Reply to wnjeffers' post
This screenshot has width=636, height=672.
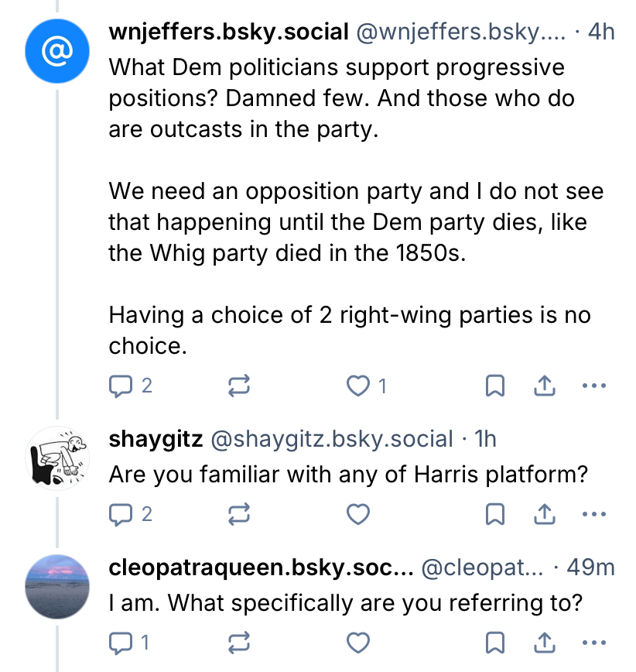(x=121, y=385)
